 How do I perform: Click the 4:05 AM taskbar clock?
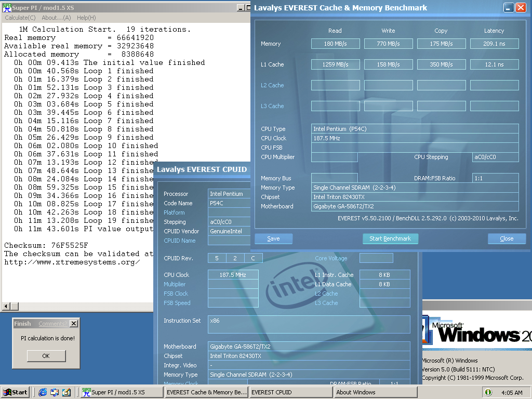click(x=512, y=393)
